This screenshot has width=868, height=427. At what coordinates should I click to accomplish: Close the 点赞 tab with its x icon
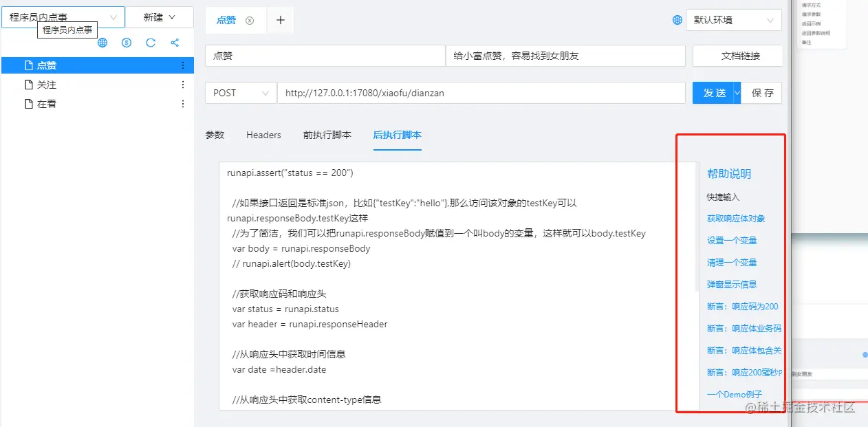point(250,21)
